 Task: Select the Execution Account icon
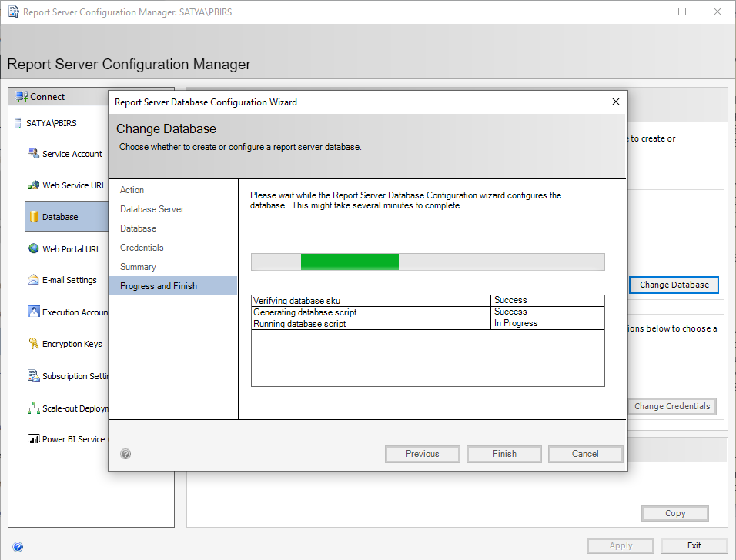34,312
